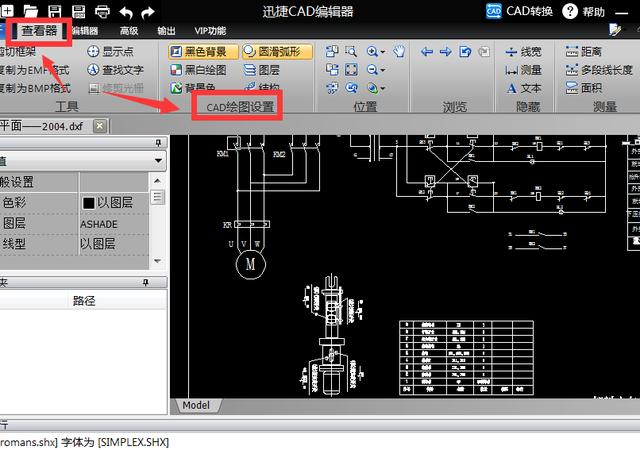Select the 显示点 tool
The height and width of the screenshot is (450, 640).
110,51
